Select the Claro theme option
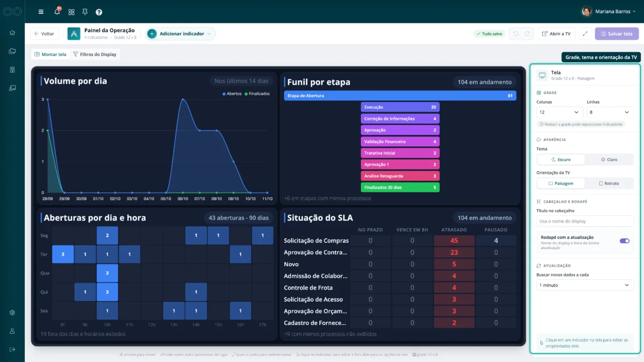Viewport: 644px width, 362px height. (609, 159)
